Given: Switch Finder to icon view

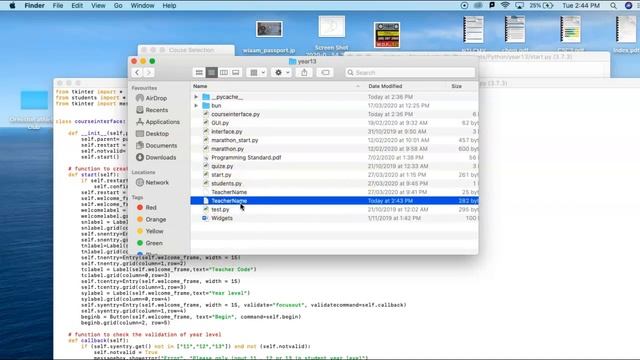Looking at the screenshot, I should [199, 73].
